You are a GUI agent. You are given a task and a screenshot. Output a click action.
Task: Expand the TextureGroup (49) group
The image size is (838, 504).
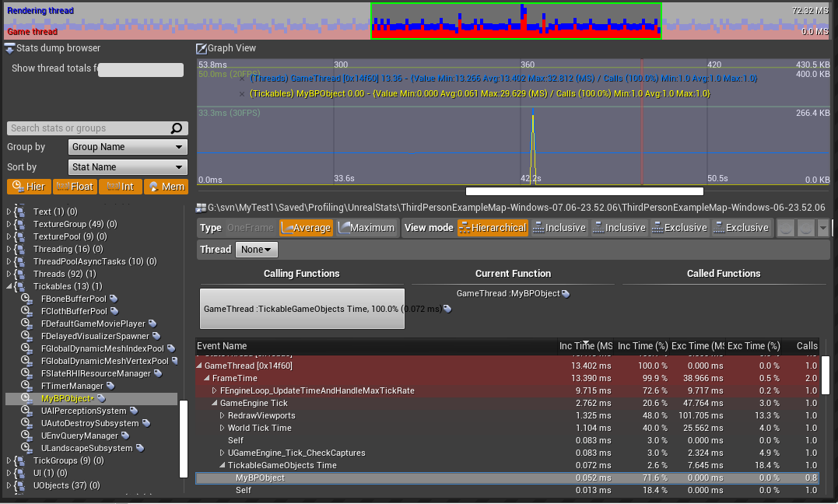tap(9, 225)
